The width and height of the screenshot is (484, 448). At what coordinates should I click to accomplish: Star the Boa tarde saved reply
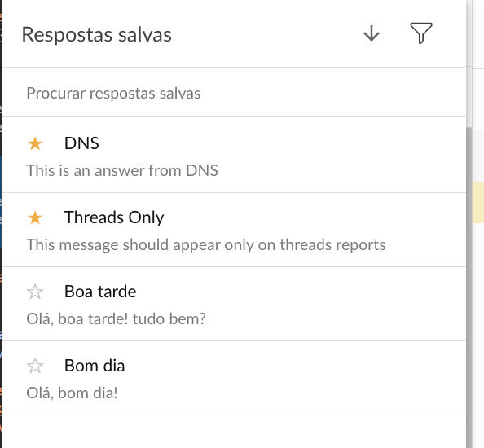(35, 292)
